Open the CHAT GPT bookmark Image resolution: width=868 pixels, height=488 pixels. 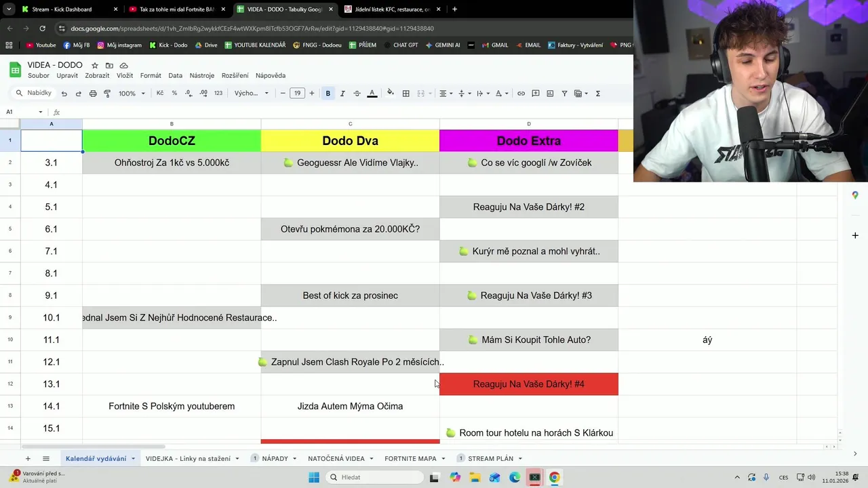coord(400,45)
